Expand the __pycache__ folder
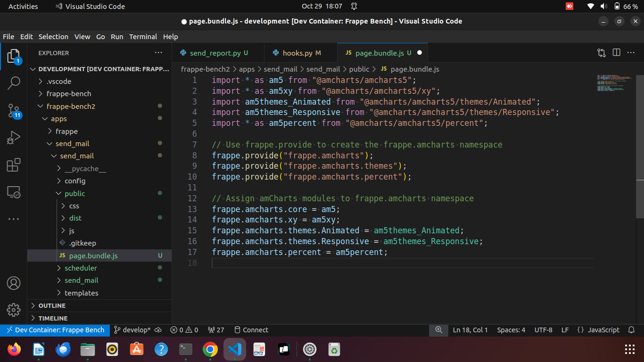644x362 pixels. [99, 168]
